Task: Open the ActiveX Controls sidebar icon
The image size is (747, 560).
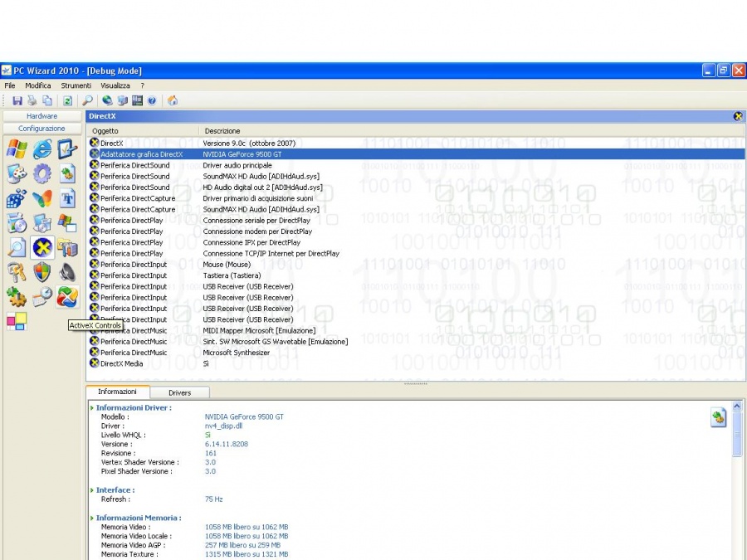Action: (x=67, y=297)
